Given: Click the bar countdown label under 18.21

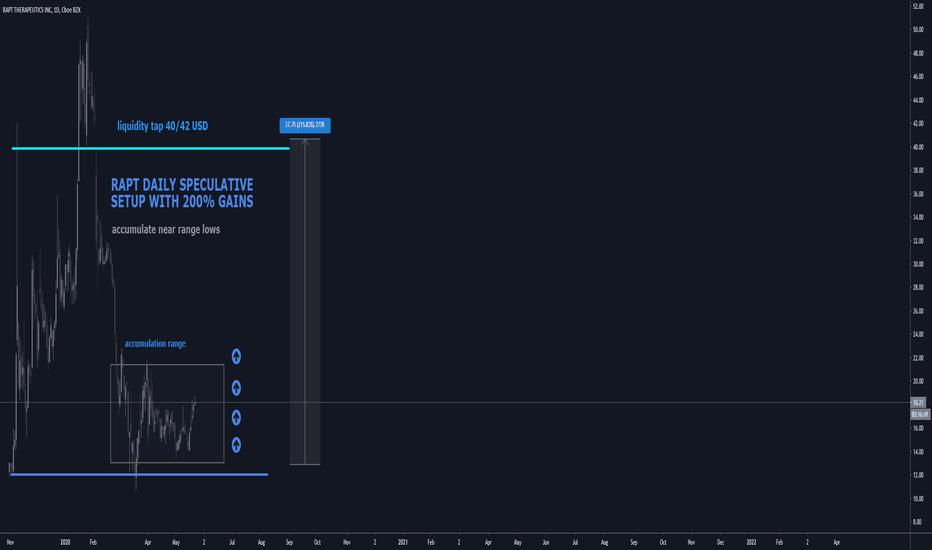Looking at the screenshot, I should (919, 414).
